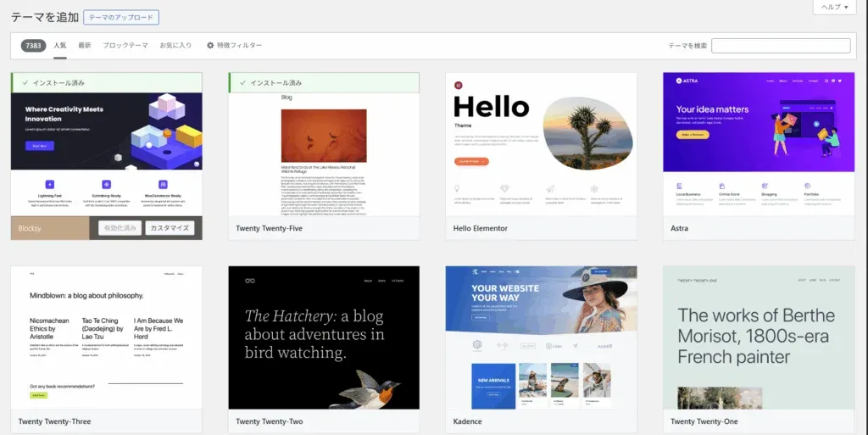Focus the テーマを検索 search field
This screenshot has height=435, width=868.
pyautogui.click(x=781, y=46)
